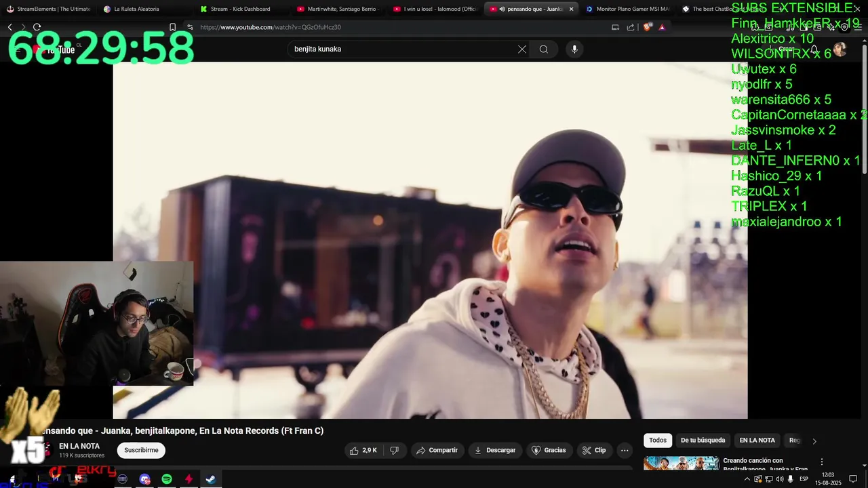
Task: Open the site settings icon beside the URL
Action: tap(190, 27)
